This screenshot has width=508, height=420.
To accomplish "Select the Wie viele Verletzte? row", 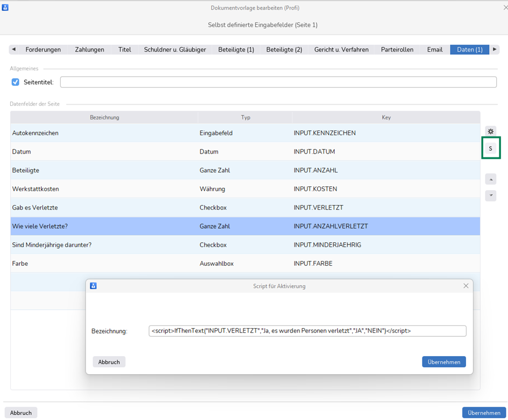I will (245, 226).
